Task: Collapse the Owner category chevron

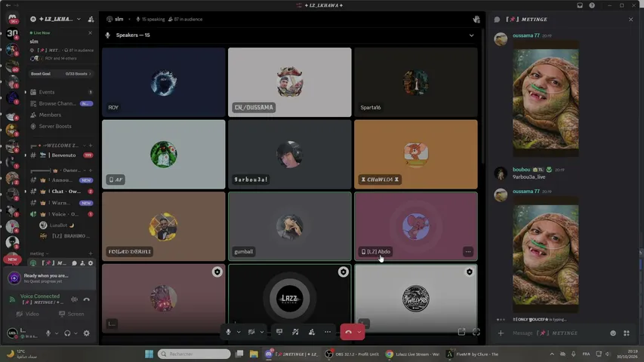Action: click(85, 170)
